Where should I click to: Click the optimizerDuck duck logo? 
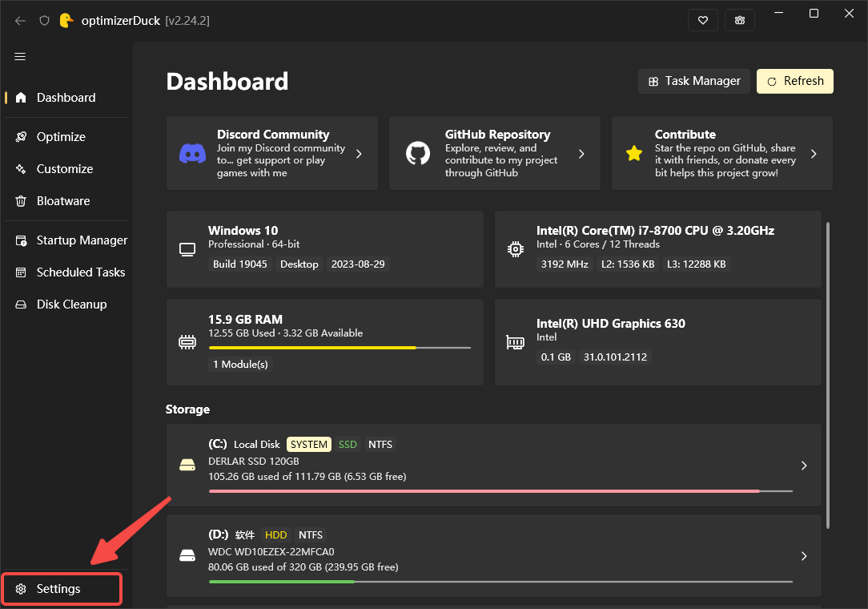pyautogui.click(x=66, y=21)
